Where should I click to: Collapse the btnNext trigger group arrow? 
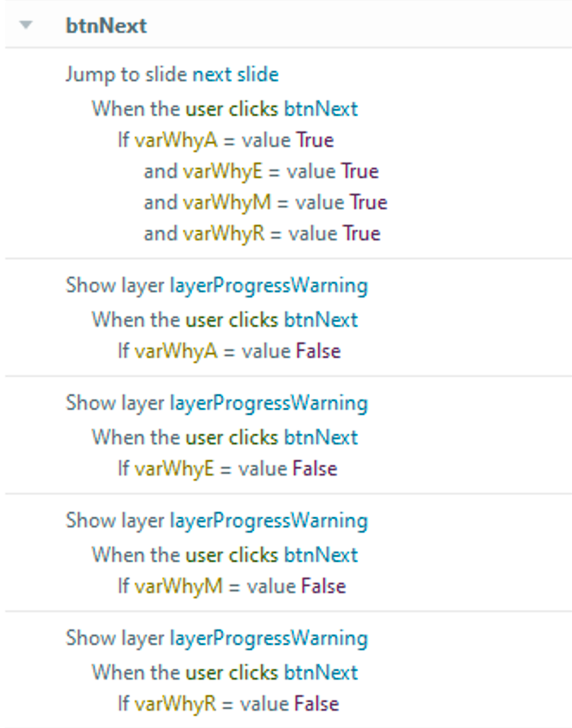click(26, 25)
